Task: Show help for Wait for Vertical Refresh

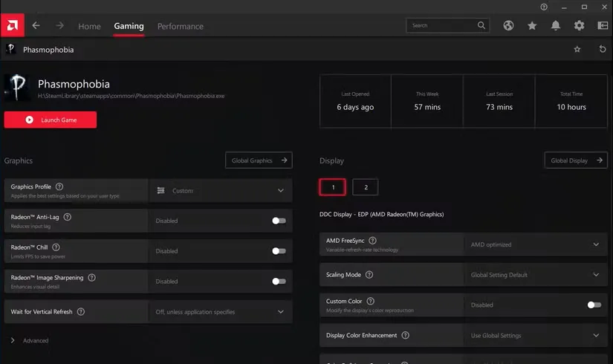Action: click(80, 311)
